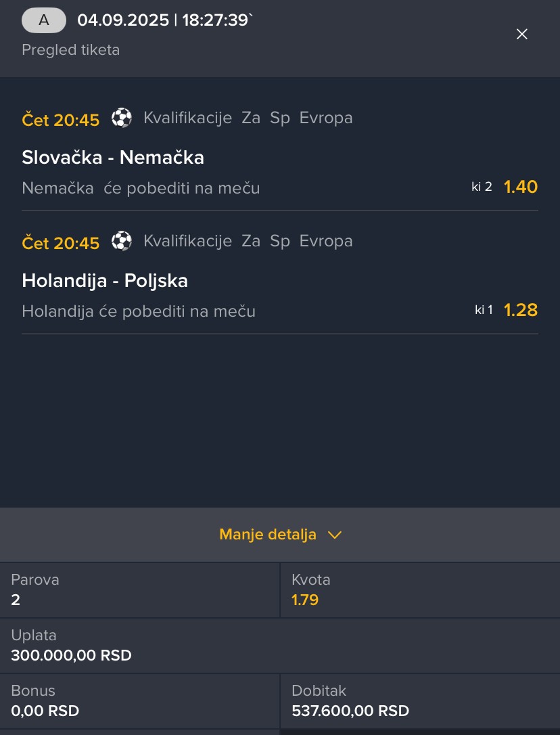
Task: Click the A ticket badge
Action: pos(44,20)
